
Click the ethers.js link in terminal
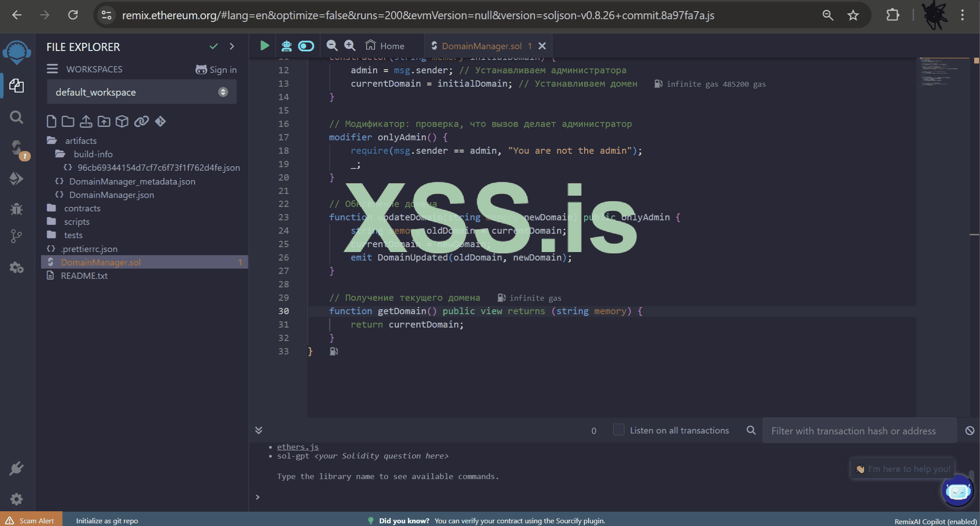click(297, 446)
